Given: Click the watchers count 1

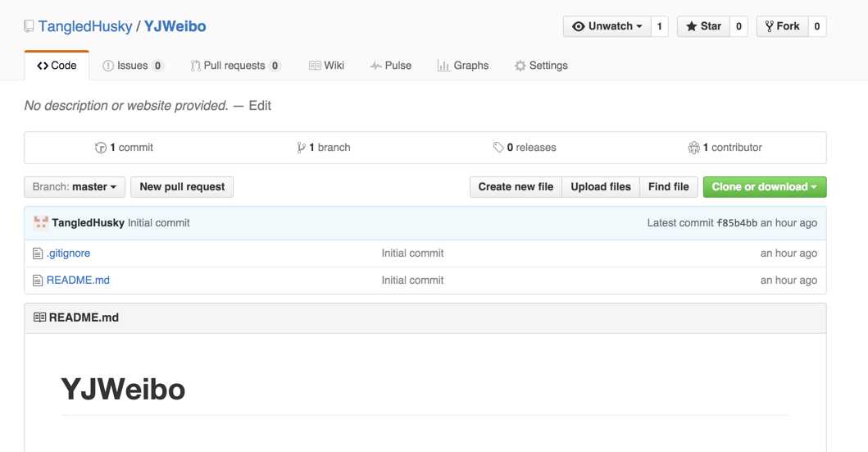Looking at the screenshot, I should [659, 26].
